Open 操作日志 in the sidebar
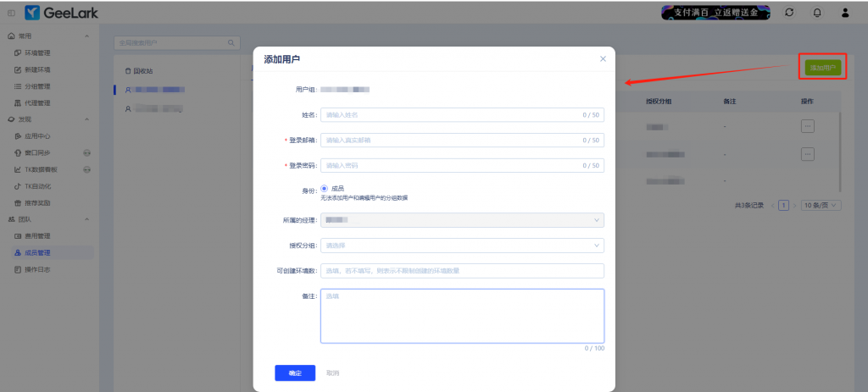 click(x=37, y=268)
